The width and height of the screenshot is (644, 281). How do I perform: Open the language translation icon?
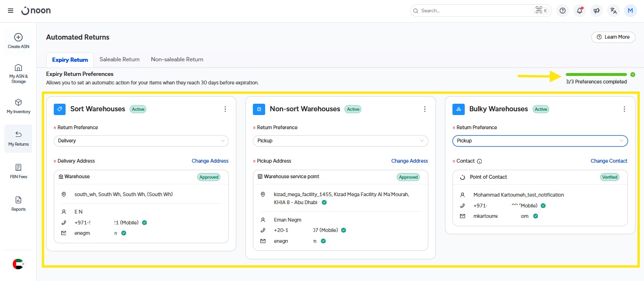coord(613,10)
